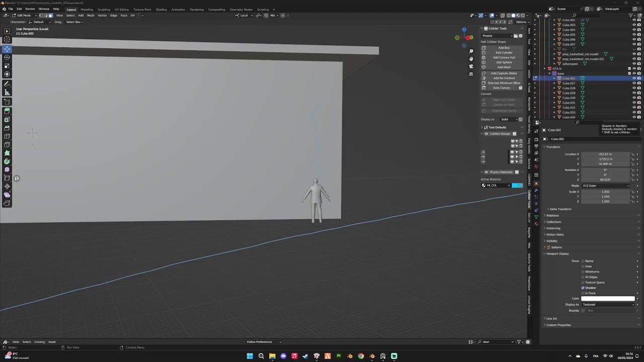The width and height of the screenshot is (644, 362).
Task: Open the Collider Tools Presets dropdown
Action: click(497, 36)
